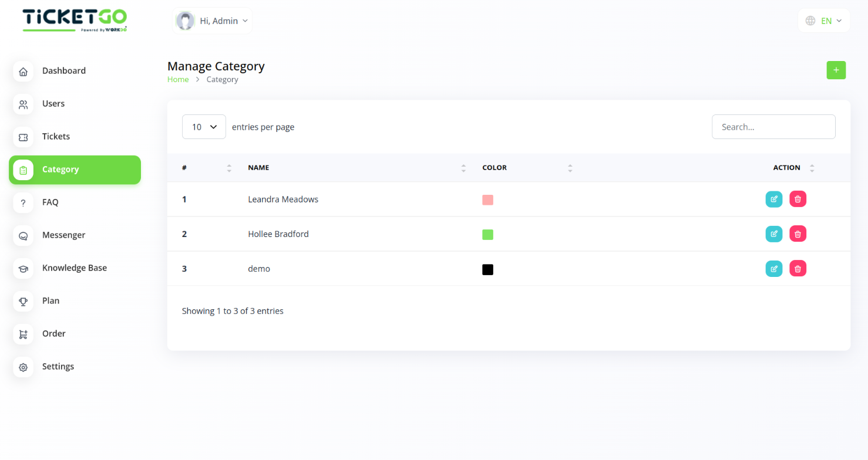Viewport: 868px width, 460px height.
Task: Click the black color swatch for demo
Action: [487, 269]
